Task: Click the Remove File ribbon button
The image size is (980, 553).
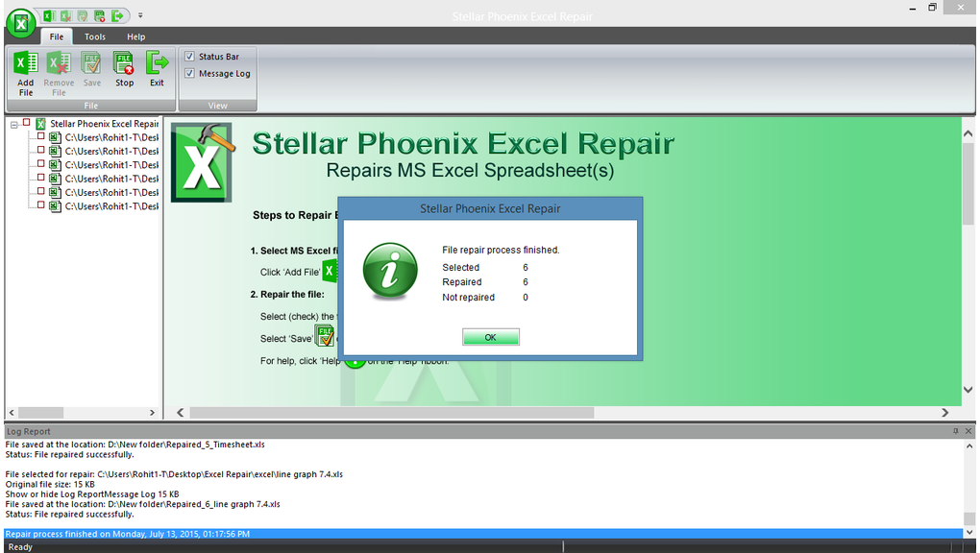Action: [59, 73]
